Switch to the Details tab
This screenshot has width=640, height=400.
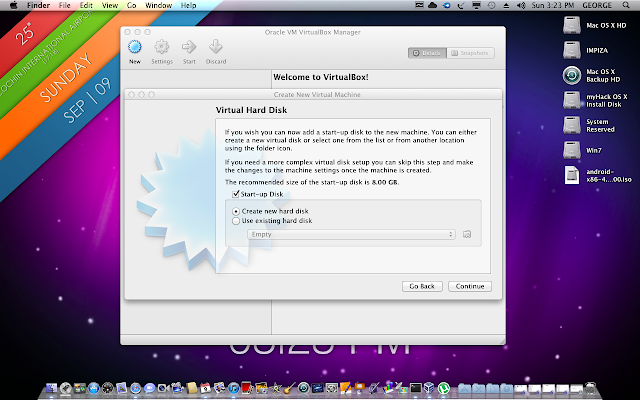[x=427, y=53]
